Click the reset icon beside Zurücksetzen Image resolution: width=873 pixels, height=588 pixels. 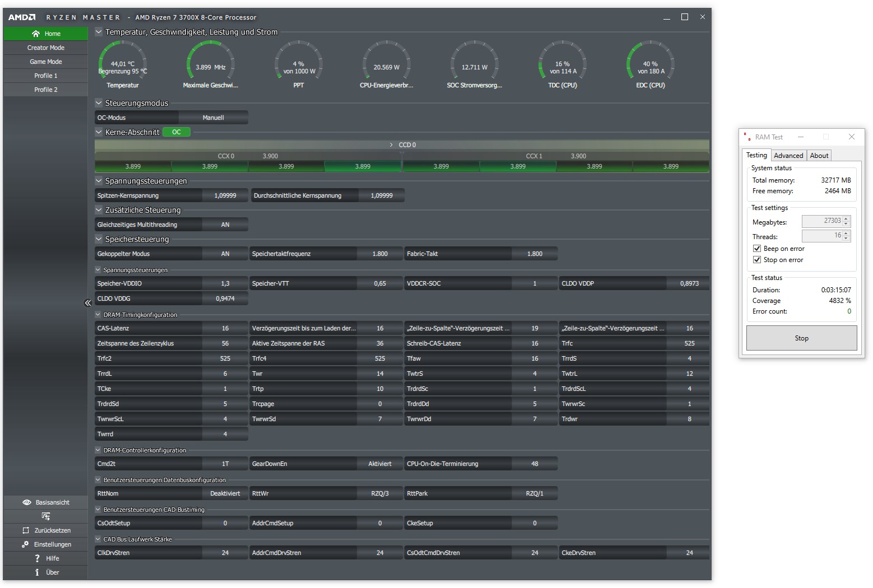(x=26, y=530)
